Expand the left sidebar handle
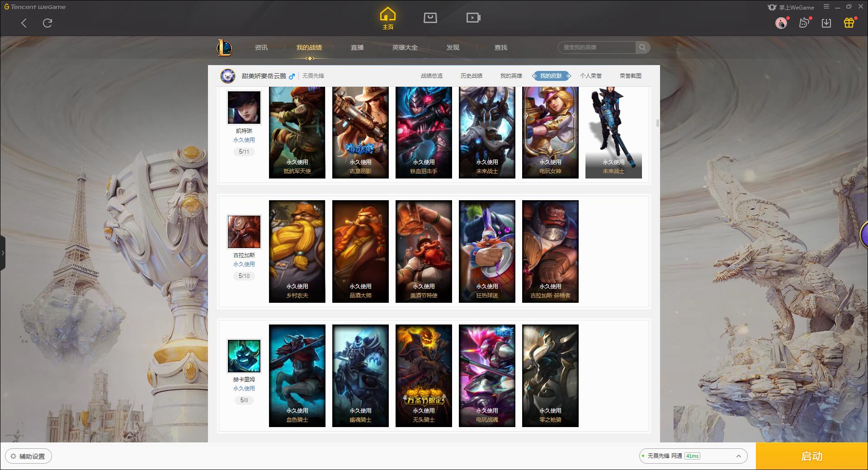The height and width of the screenshot is (470, 868). pyautogui.click(x=3, y=253)
